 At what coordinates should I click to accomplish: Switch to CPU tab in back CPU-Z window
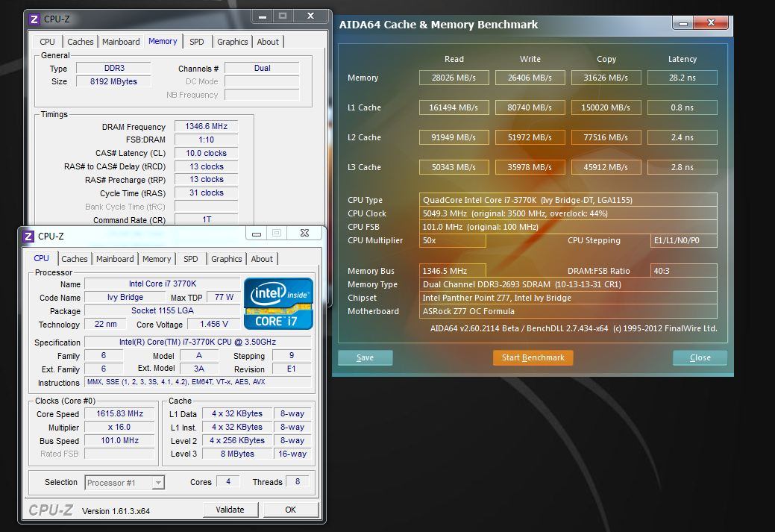pos(48,42)
